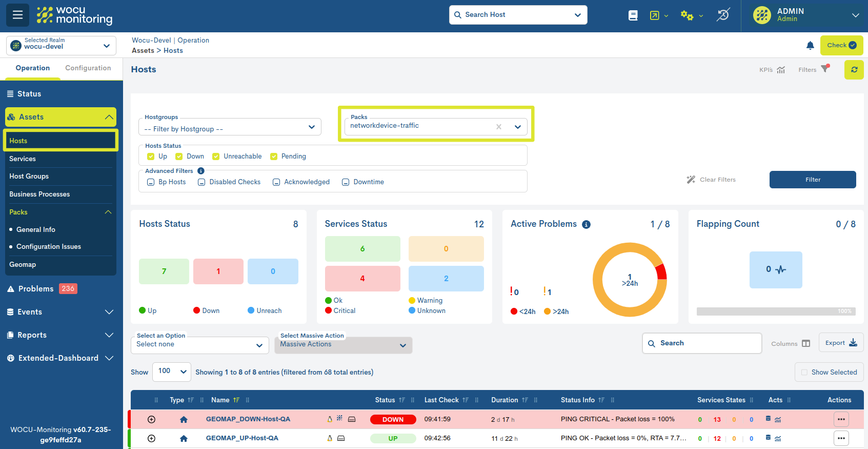Open Host Groups in sidebar menu

click(29, 177)
